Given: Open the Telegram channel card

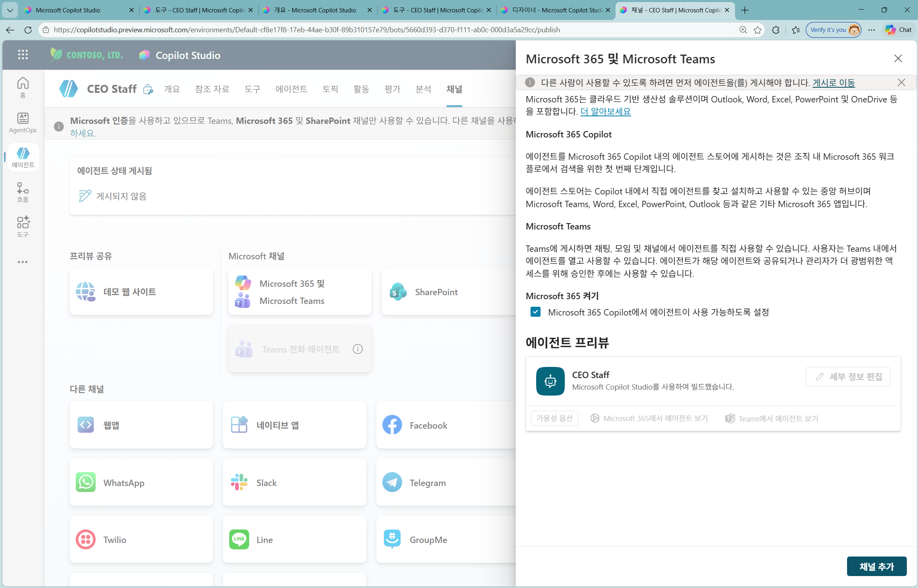Looking at the screenshot, I should (446, 482).
